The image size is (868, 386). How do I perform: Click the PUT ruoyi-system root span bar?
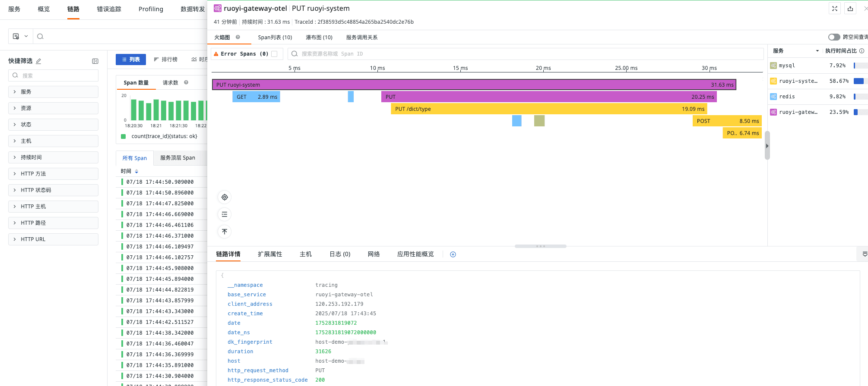474,85
